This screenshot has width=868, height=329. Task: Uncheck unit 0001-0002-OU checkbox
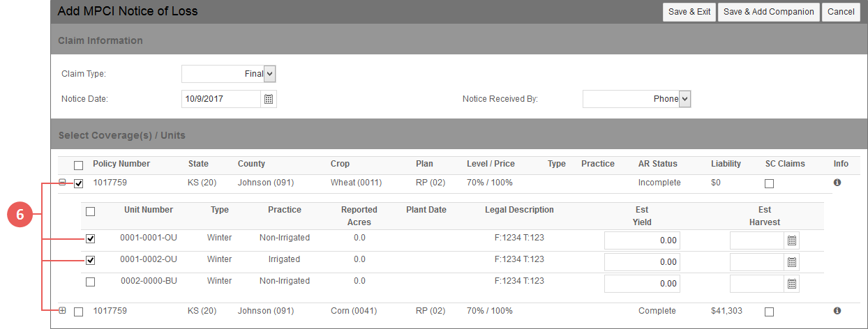(90, 261)
